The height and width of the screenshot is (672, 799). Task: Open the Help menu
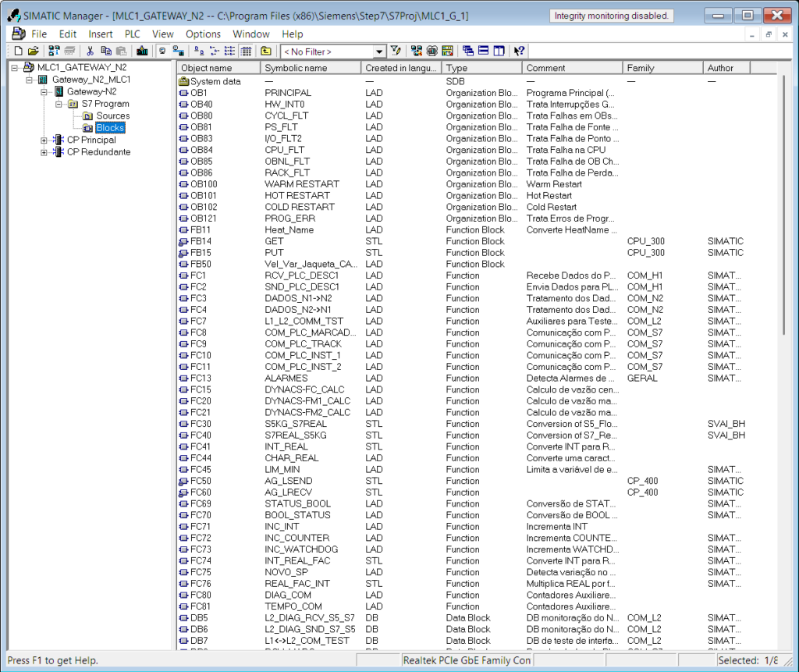[x=292, y=34]
